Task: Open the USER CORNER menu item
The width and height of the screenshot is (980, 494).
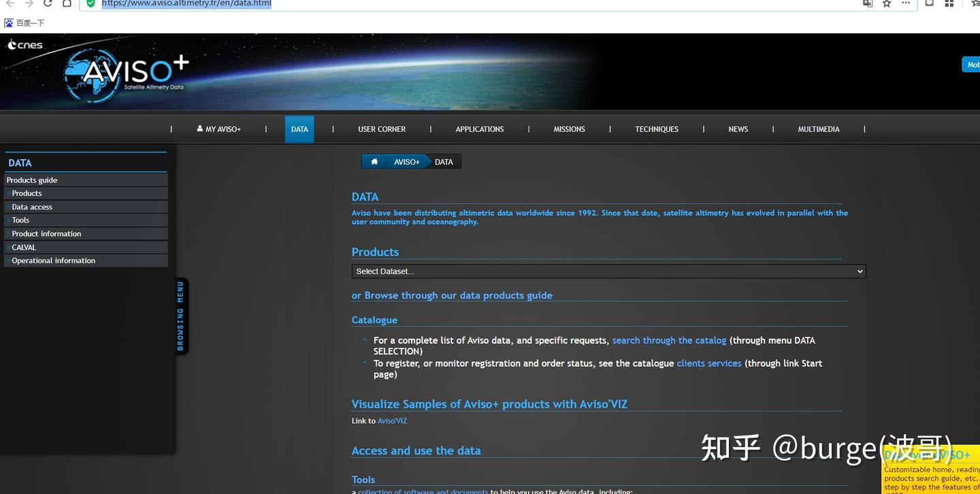Action: point(382,129)
